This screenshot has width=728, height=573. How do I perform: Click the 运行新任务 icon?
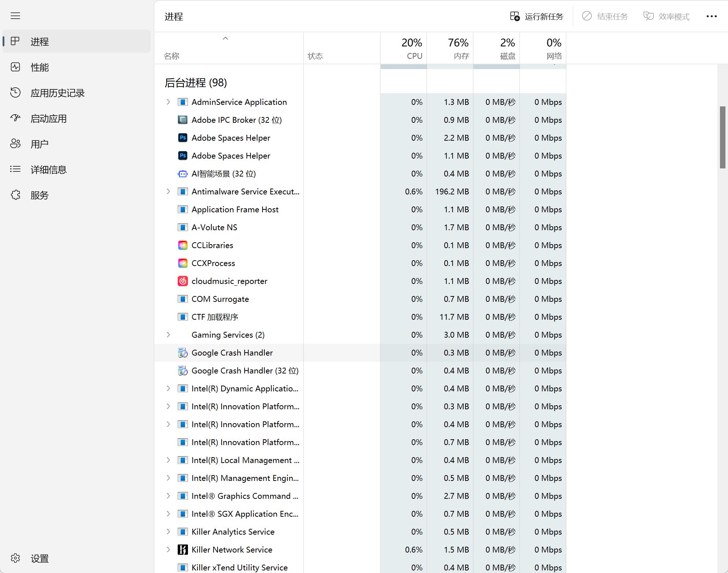(515, 16)
